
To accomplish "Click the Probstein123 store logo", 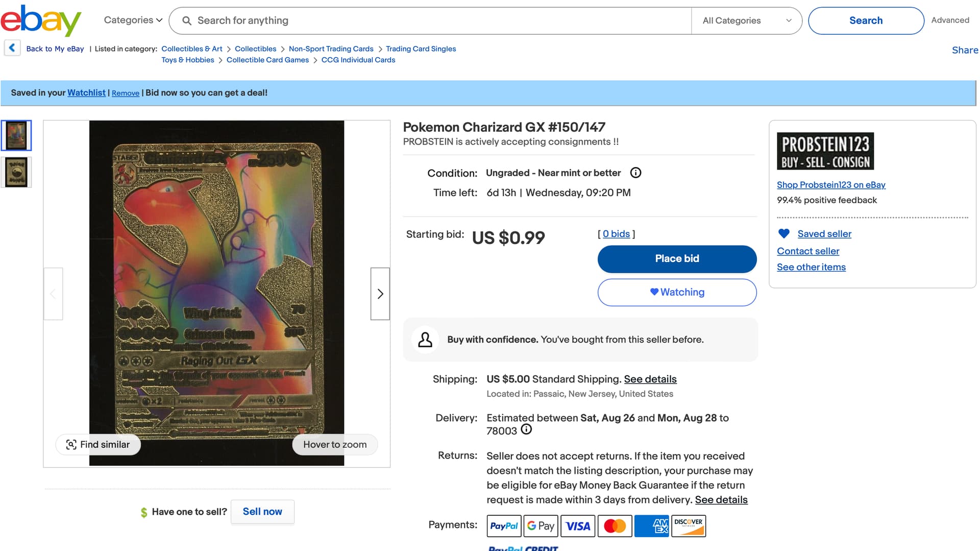I will 825,151.
